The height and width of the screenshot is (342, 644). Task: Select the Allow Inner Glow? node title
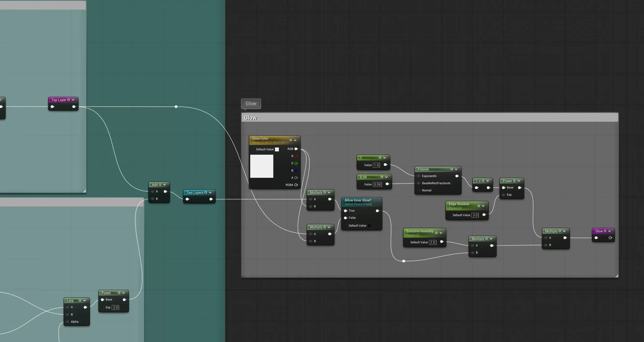(x=358, y=200)
